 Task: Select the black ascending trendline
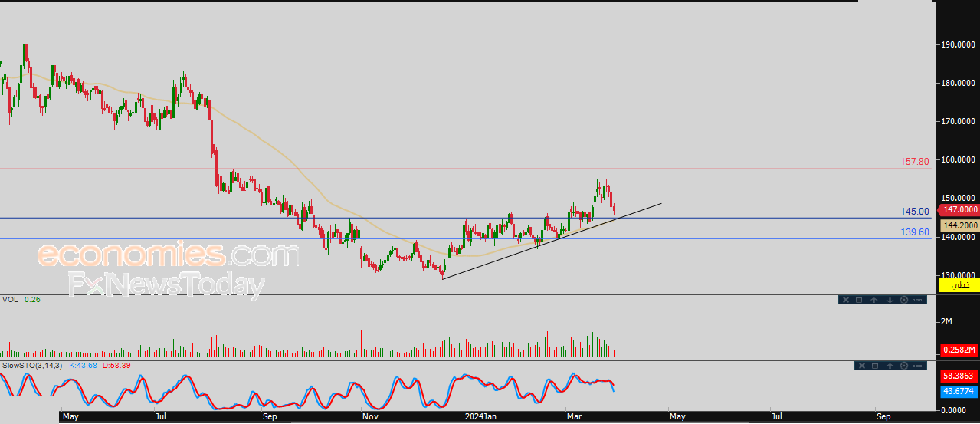[x=552, y=241]
